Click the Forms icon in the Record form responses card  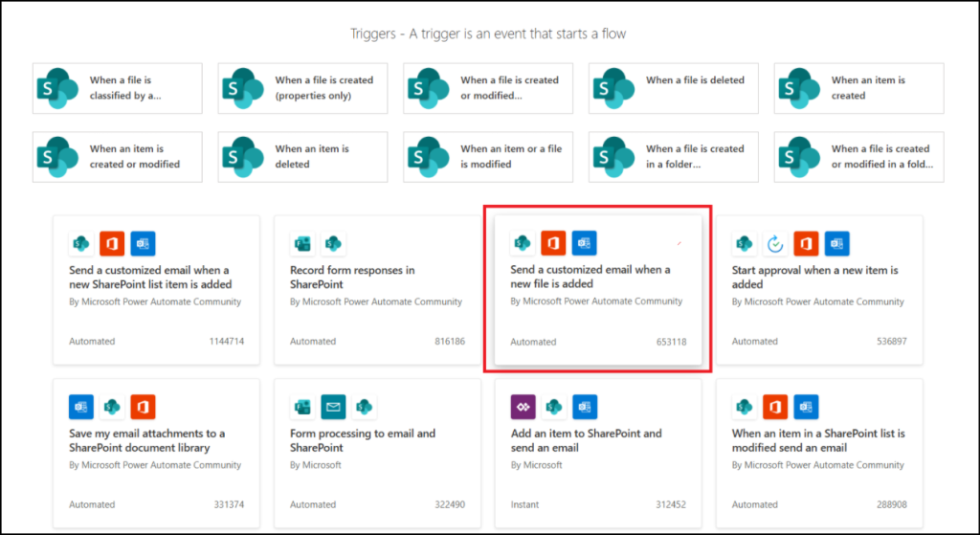coord(302,244)
